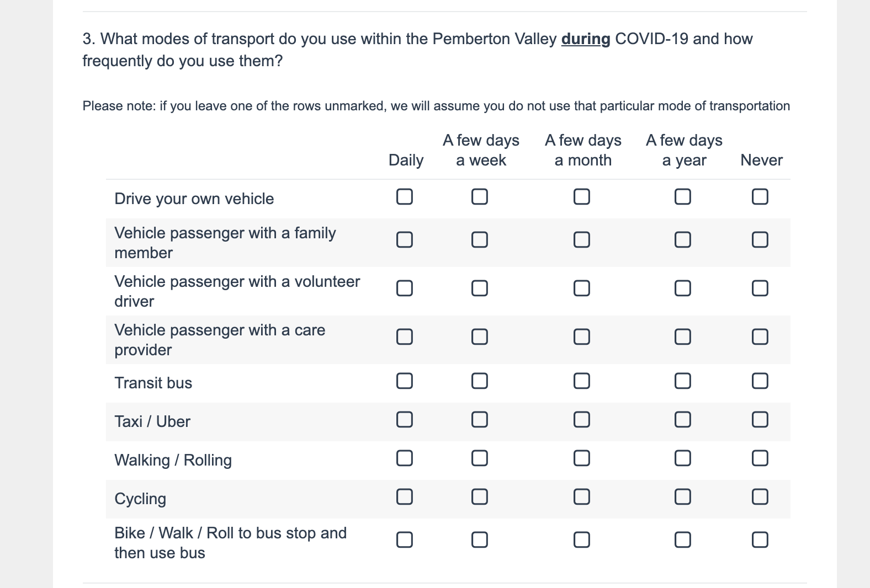This screenshot has height=588, width=870.
Task: Select A few days a week for family member passenger
Action: tap(480, 240)
